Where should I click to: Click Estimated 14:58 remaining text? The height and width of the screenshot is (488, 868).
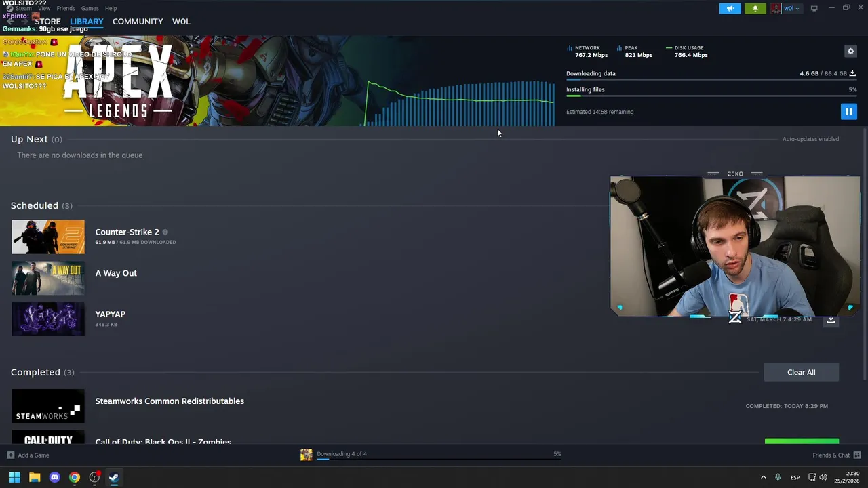[599, 112]
